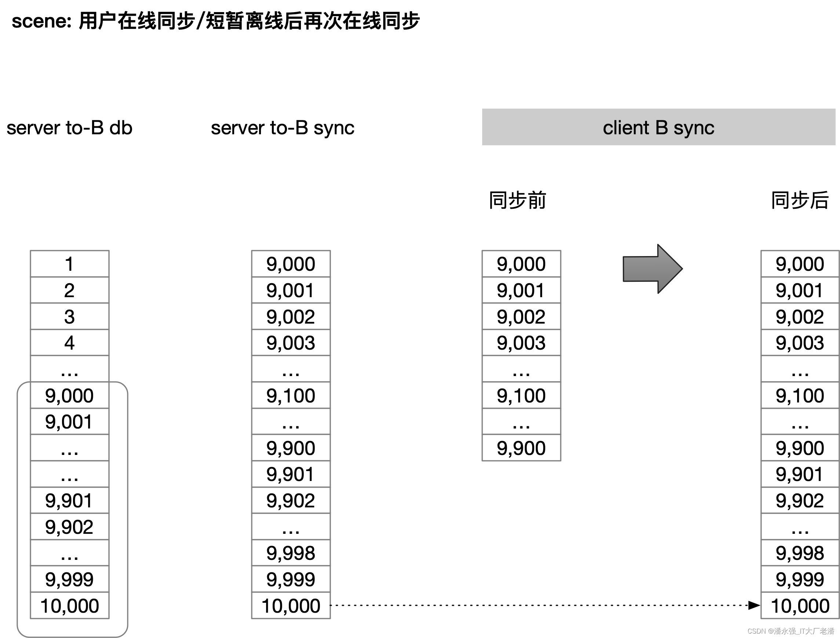This screenshot has height=638, width=840.
Task: Click cell 9,901 in server to-B db column
Action: (69, 500)
